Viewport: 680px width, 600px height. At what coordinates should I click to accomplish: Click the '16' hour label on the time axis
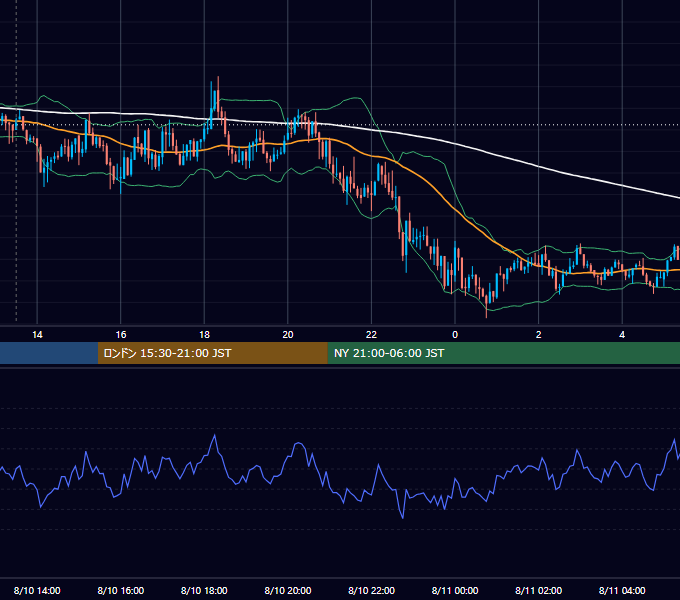click(121, 335)
